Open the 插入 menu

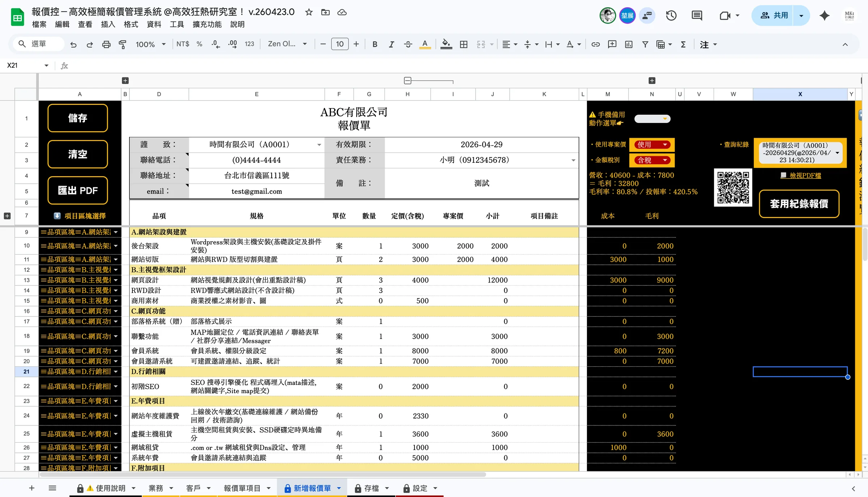click(x=108, y=24)
